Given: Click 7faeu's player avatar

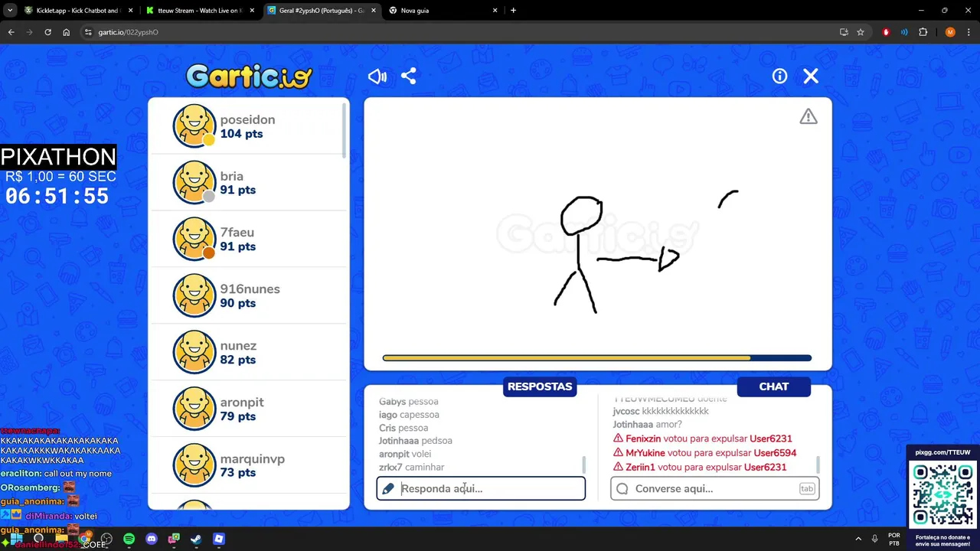Looking at the screenshot, I should pos(194,239).
